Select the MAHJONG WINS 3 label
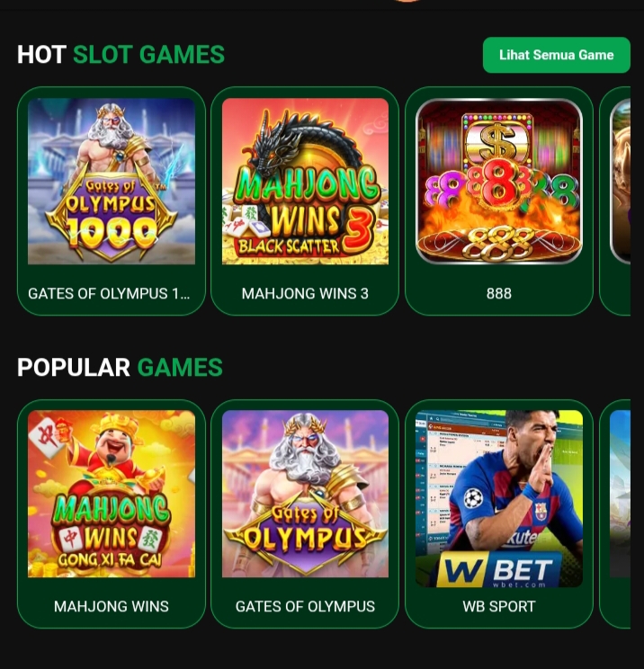This screenshot has height=669, width=644. (x=305, y=293)
